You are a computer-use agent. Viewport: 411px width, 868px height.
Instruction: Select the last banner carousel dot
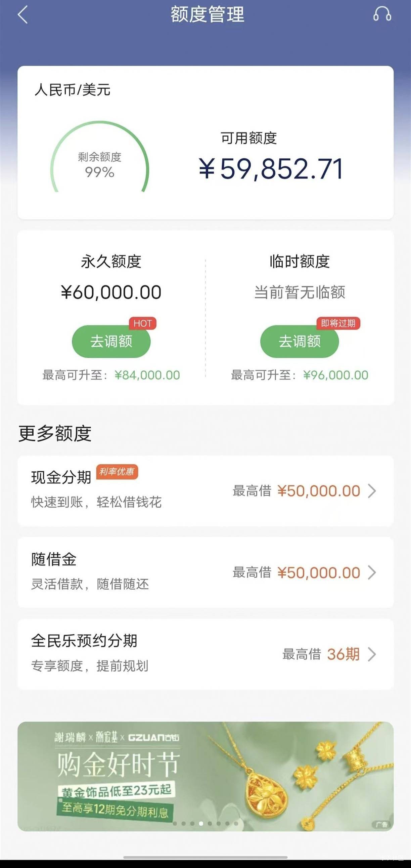[236, 824]
